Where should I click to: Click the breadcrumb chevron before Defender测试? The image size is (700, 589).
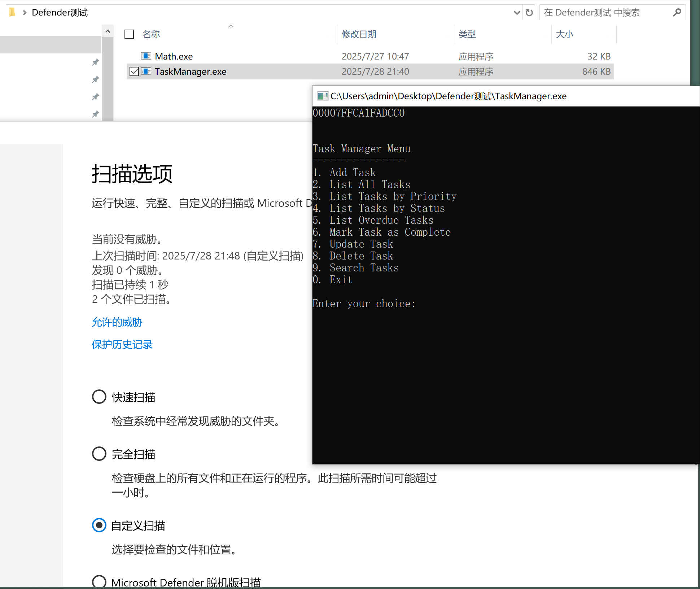click(x=25, y=13)
